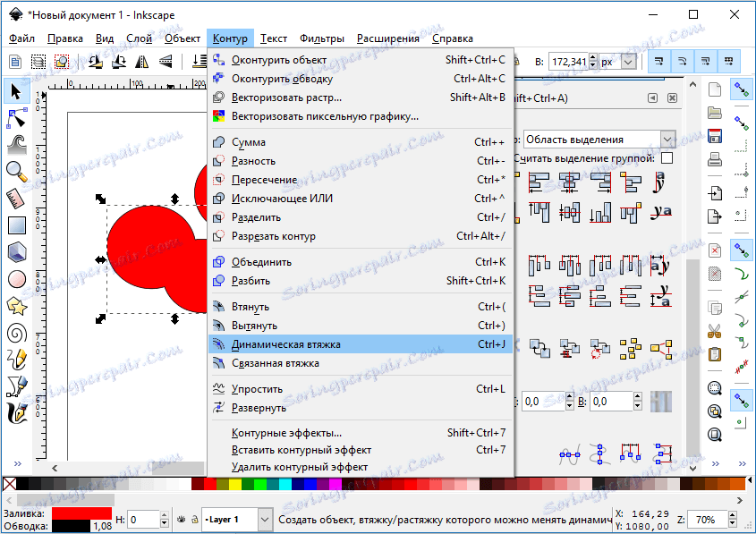Viewport: 756px width, 534px height.
Task: Select the Measure ruler tool
Action: pos(16,198)
